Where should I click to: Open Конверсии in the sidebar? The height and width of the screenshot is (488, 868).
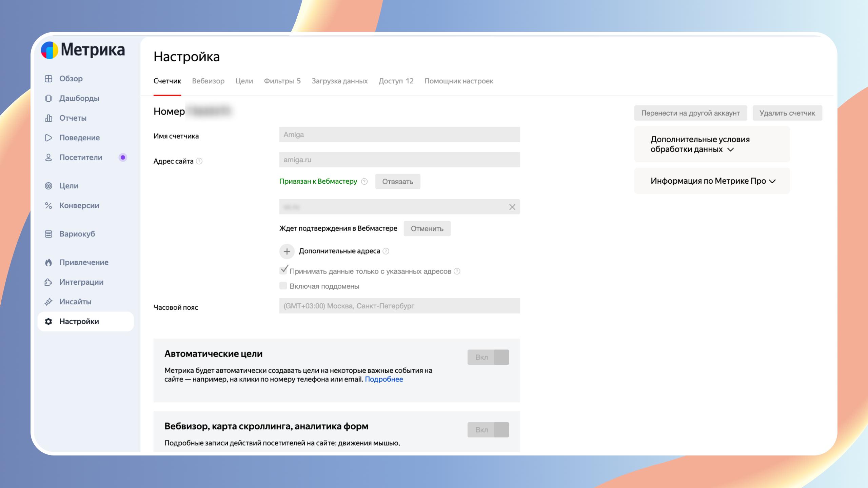(79, 205)
